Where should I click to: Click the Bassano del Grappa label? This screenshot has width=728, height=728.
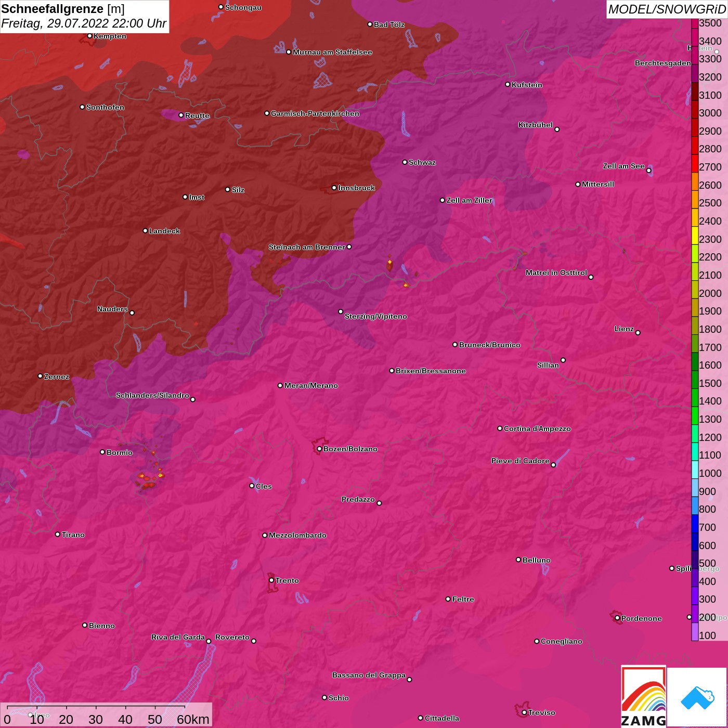369,675
